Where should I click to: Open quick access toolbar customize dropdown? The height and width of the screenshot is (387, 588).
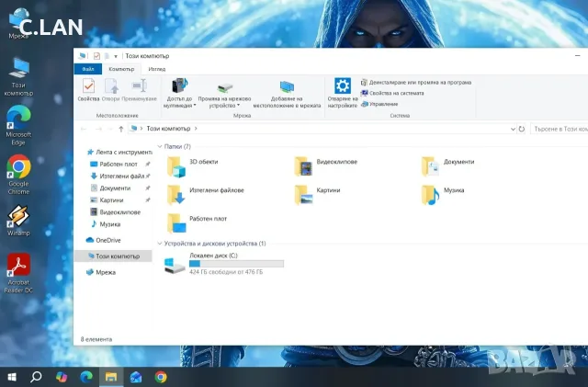coord(116,56)
